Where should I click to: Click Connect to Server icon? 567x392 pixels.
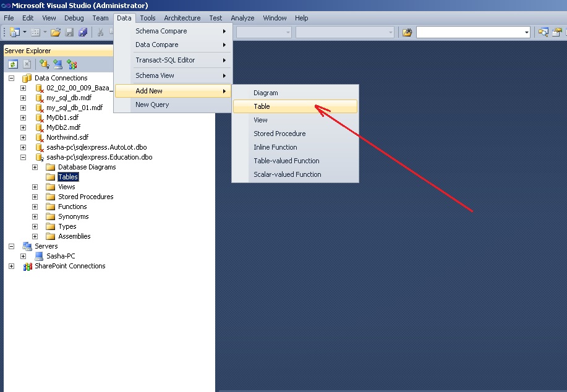pos(58,64)
